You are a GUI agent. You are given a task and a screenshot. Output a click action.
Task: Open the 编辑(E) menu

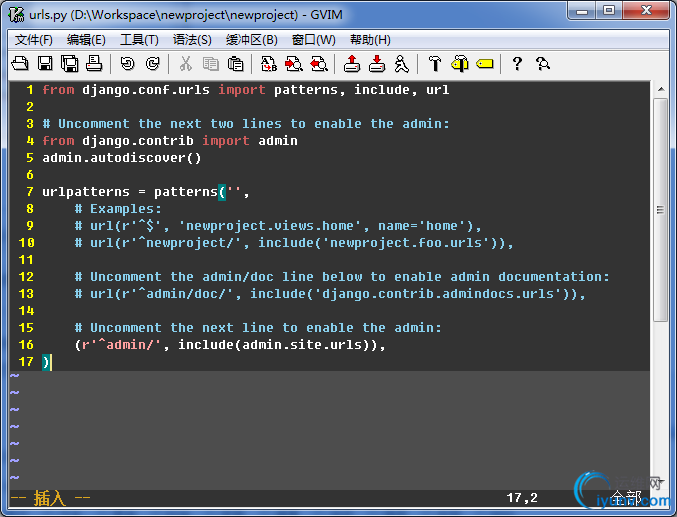point(86,40)
